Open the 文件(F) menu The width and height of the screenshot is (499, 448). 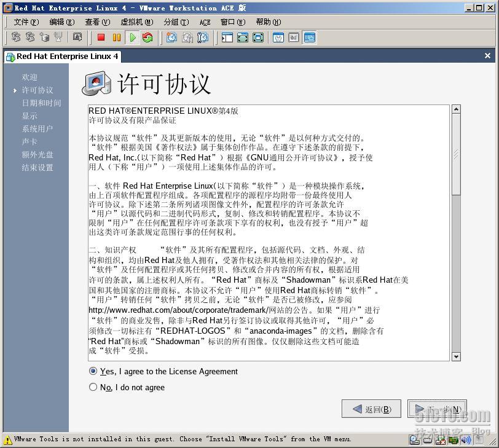[26, 22]
